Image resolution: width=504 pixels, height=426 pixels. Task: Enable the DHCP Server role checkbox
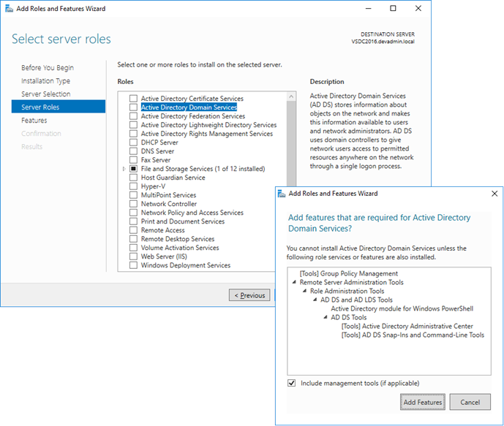point(133,142)
